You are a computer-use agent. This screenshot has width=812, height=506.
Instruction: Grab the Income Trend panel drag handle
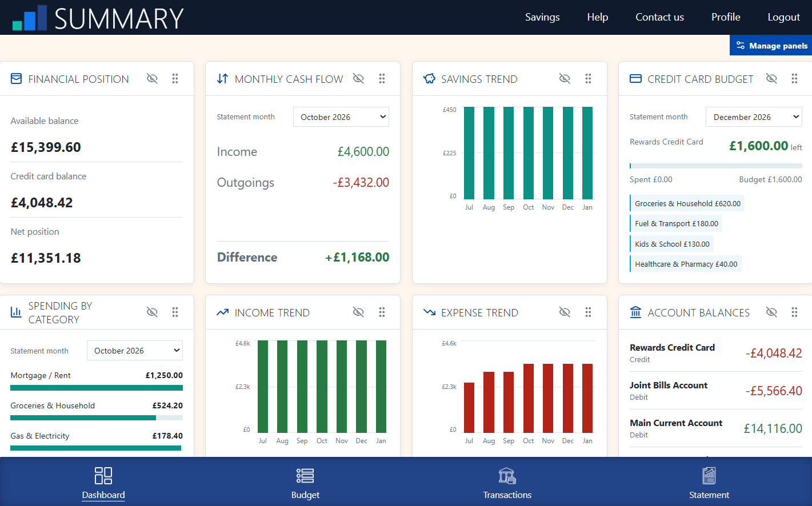point(382,312)
